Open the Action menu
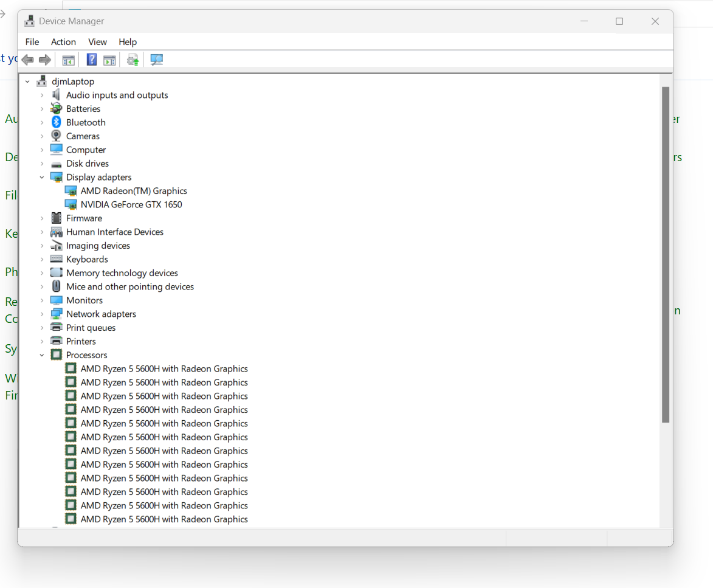 63,42
